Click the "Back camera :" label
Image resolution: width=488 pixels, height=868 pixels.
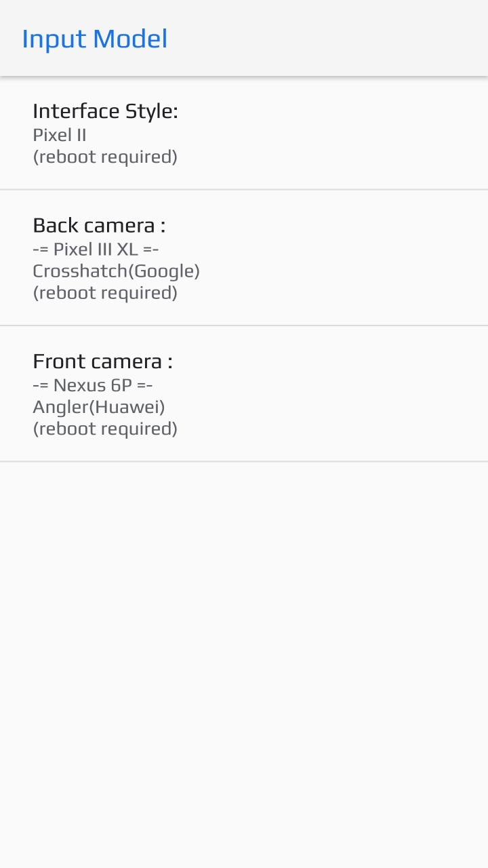[x=99, y=225]
